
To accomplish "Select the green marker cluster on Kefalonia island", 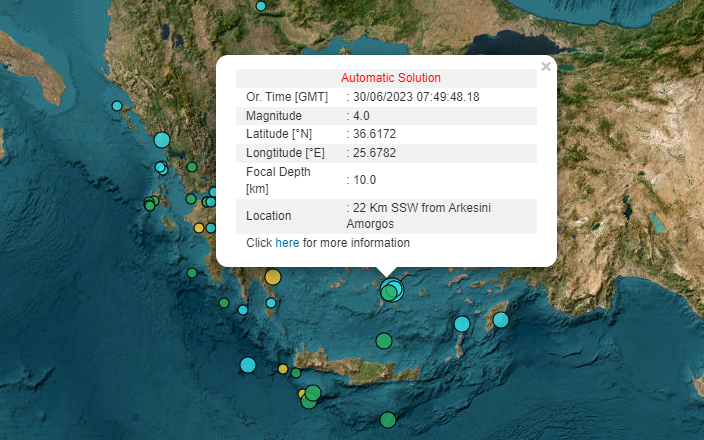I will click(x=150, y=205).
